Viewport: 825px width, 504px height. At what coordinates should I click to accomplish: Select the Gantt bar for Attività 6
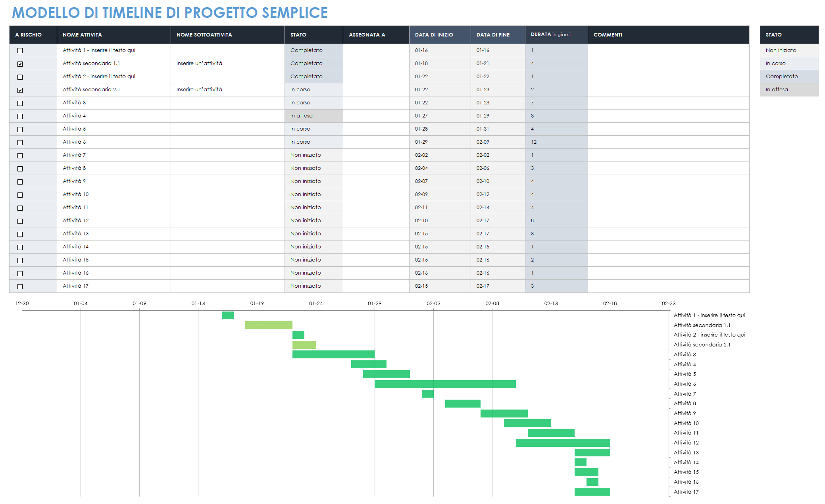pyautogui.click(x=445, y=384)
